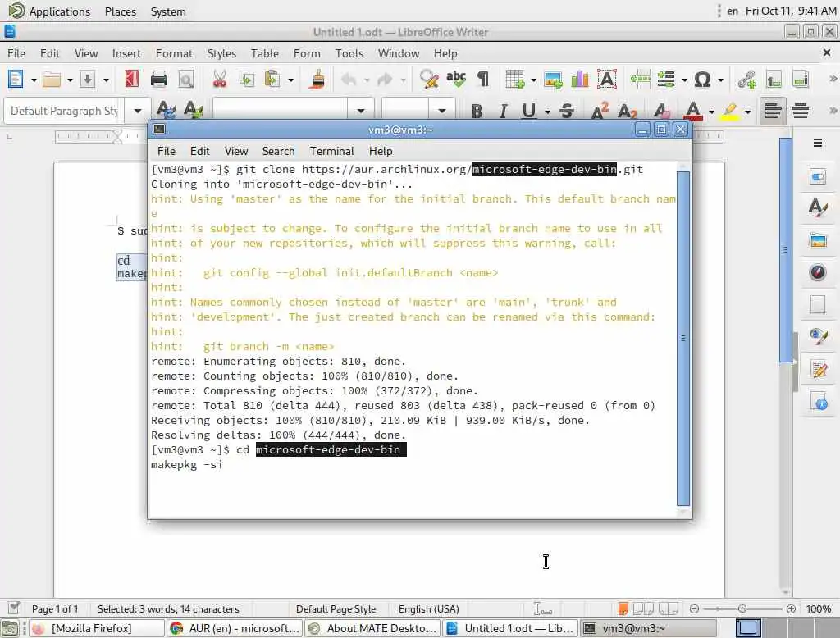The height and width of the screenshot is (638, 840).
Task: Expand the Paragraph Style dropdown
Action: (x=138, y=111)
